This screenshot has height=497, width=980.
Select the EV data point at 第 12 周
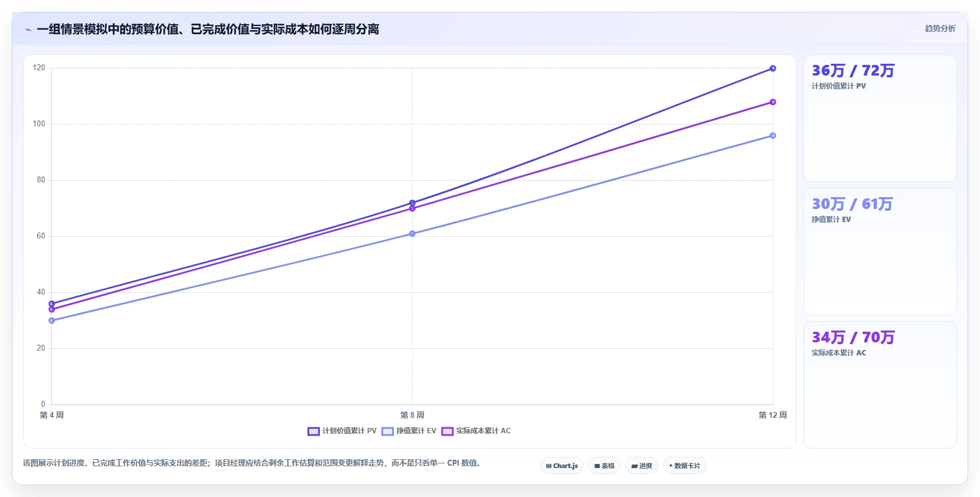773,136
